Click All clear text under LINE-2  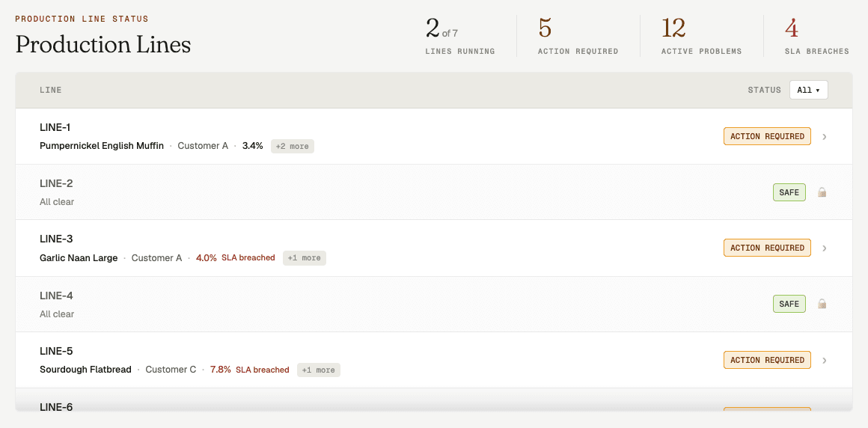pos(57,202)
